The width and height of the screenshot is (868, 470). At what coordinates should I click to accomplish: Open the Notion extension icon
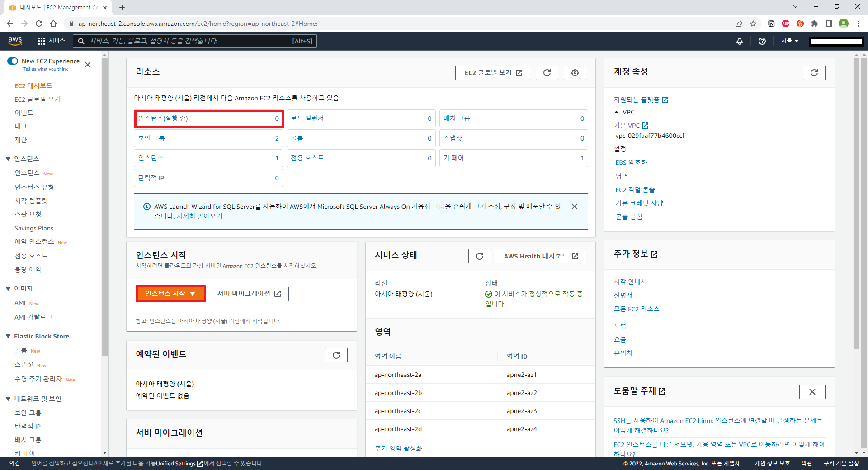(771, 23)
